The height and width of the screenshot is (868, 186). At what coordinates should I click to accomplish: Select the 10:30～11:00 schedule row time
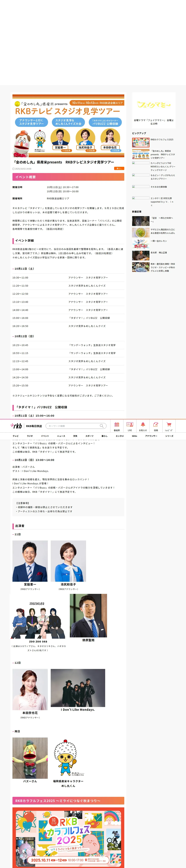20,278
